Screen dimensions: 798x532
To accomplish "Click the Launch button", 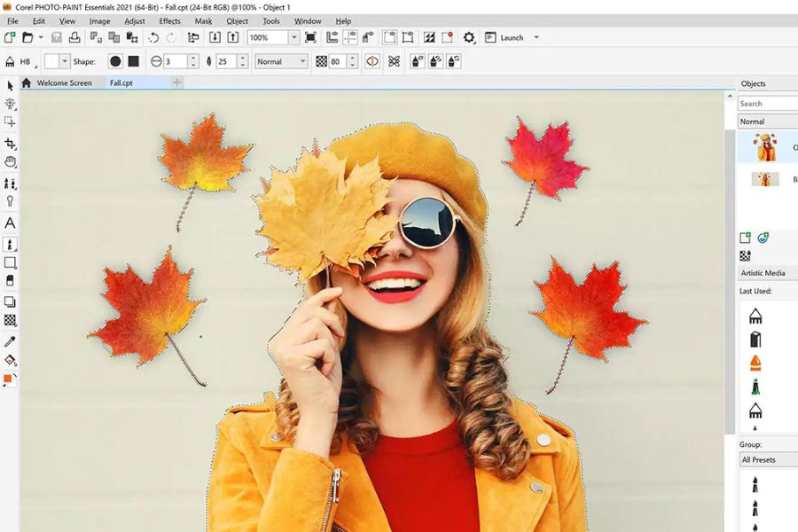I will (505, 37).
